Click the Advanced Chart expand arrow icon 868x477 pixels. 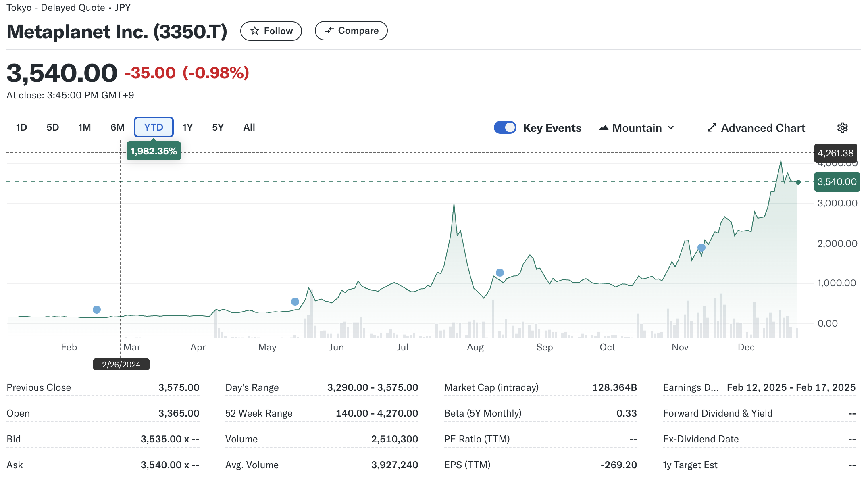pos(712,128)
